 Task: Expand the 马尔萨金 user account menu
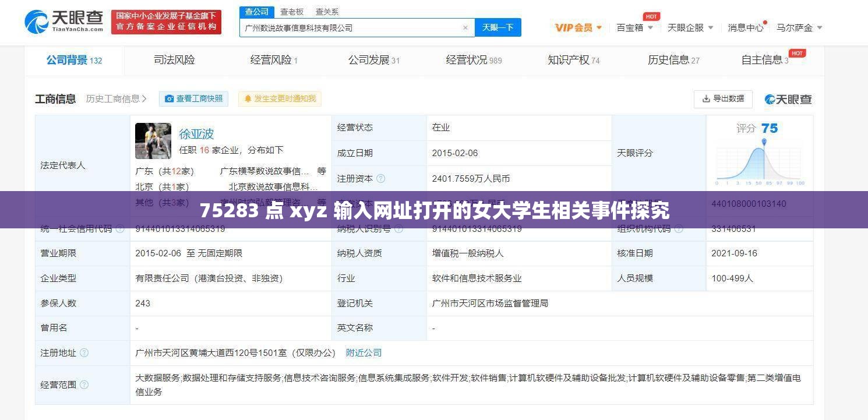point(799,27)
